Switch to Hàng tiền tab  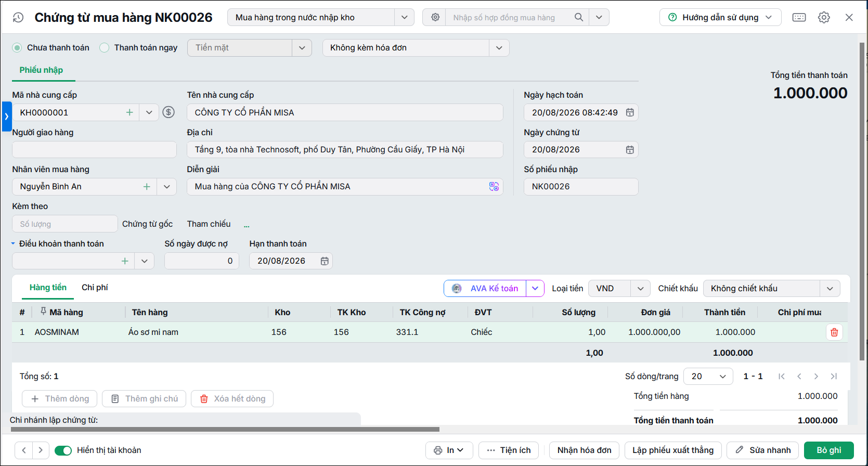[48, 288]
